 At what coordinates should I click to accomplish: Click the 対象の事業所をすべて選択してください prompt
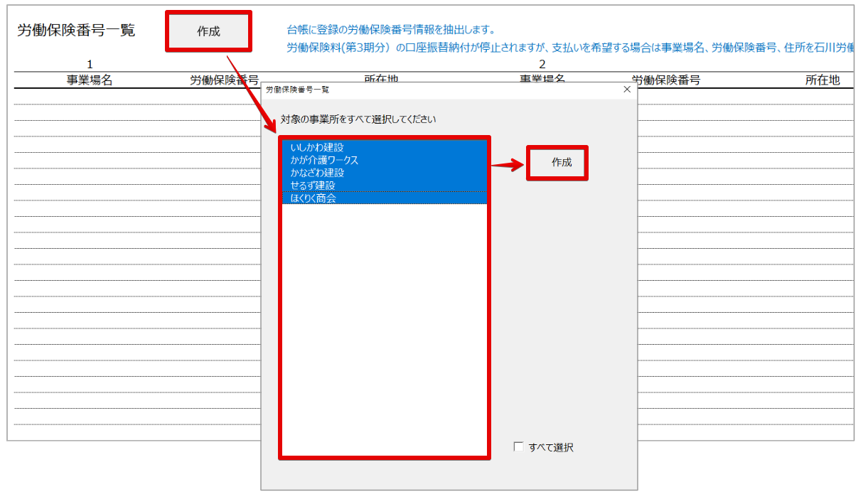click(358, 119)
